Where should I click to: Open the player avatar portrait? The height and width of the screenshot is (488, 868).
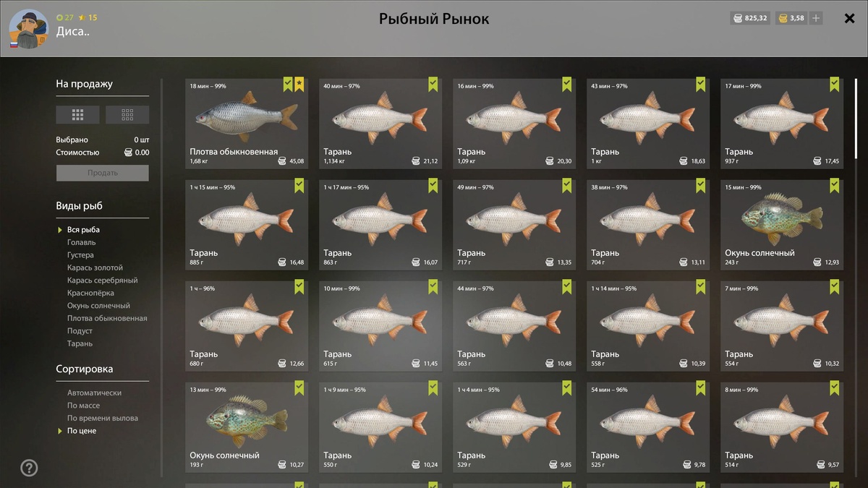[x=28, y=29]
